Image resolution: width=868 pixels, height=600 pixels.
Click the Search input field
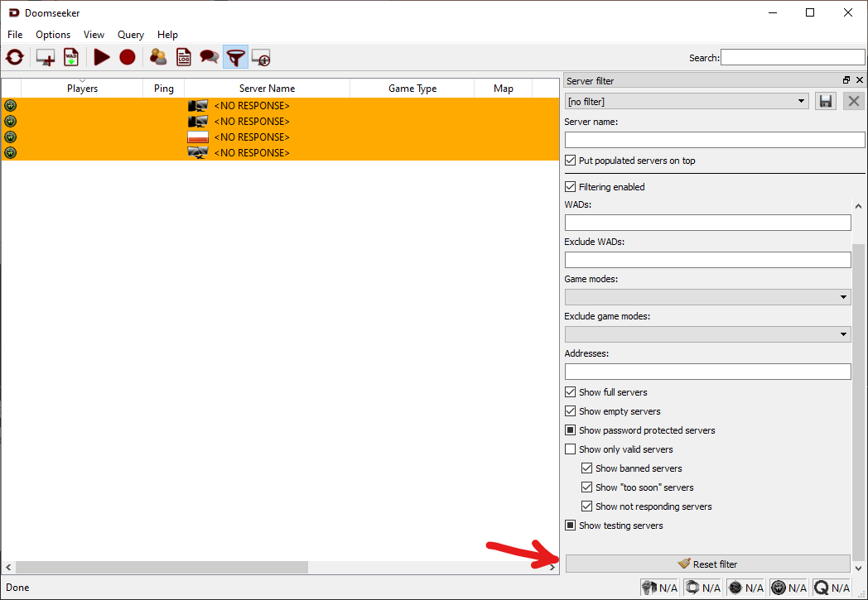793,57
